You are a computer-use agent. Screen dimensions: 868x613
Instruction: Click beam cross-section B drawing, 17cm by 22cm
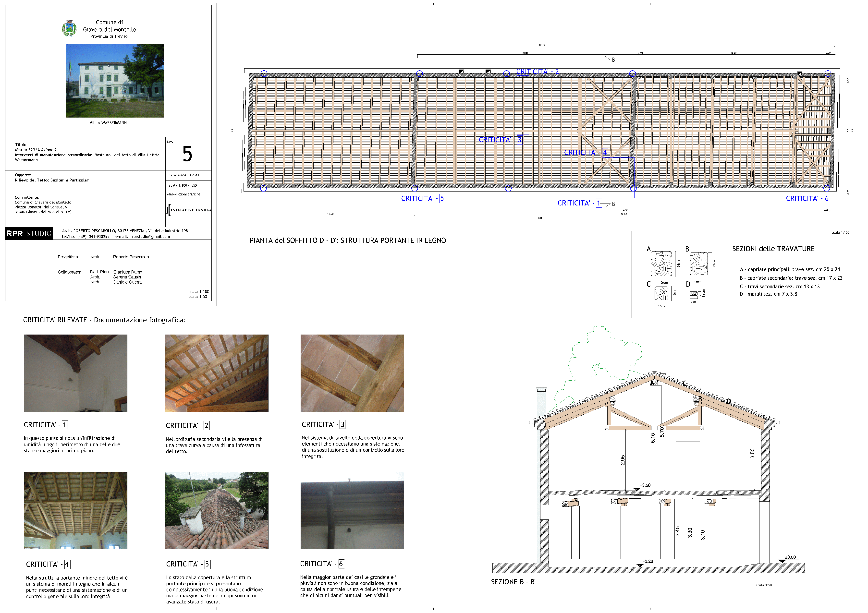(x=699, y=264)
